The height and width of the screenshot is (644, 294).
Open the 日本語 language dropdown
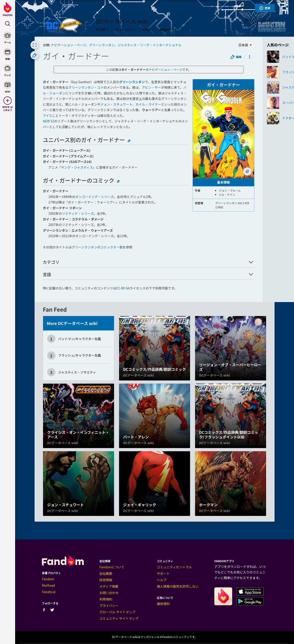pos(245,45)
